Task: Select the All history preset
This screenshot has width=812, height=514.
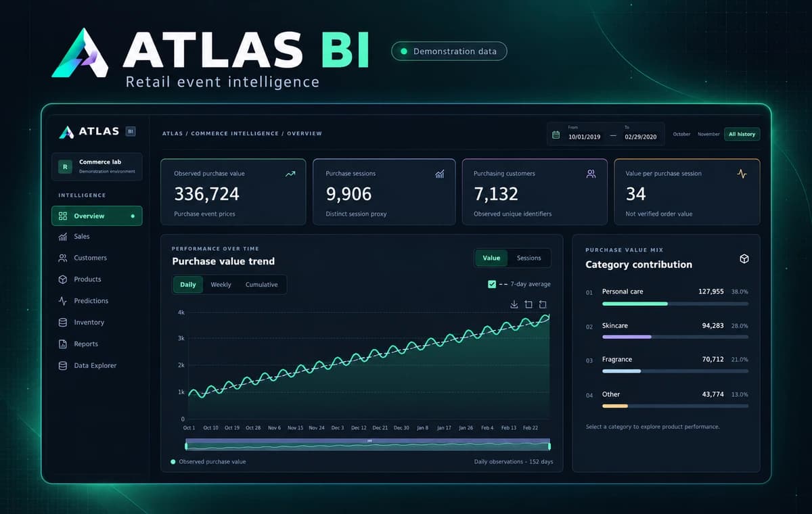Action: (742, 134)
